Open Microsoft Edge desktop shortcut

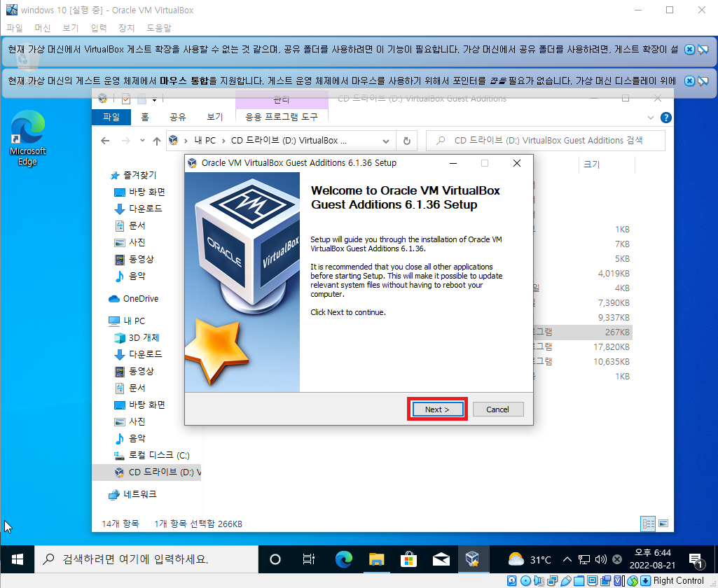[x=27, y=138]
